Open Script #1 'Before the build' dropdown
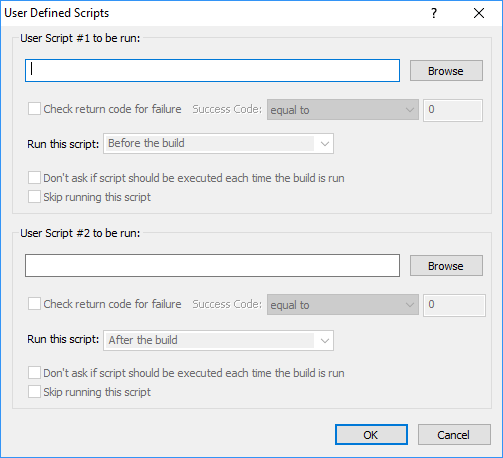The height and width of the screenshot is (458, 503). (218, 144)
